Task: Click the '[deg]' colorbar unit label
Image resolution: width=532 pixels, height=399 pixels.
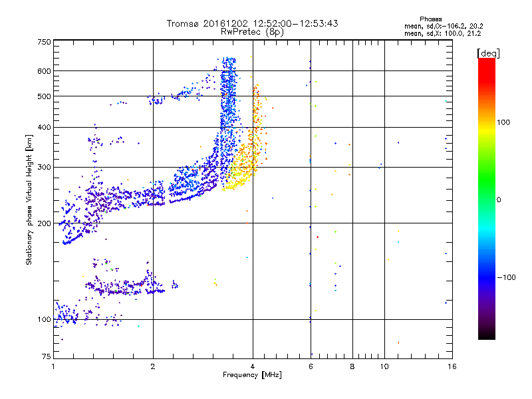Action: [x=488, y=53]
